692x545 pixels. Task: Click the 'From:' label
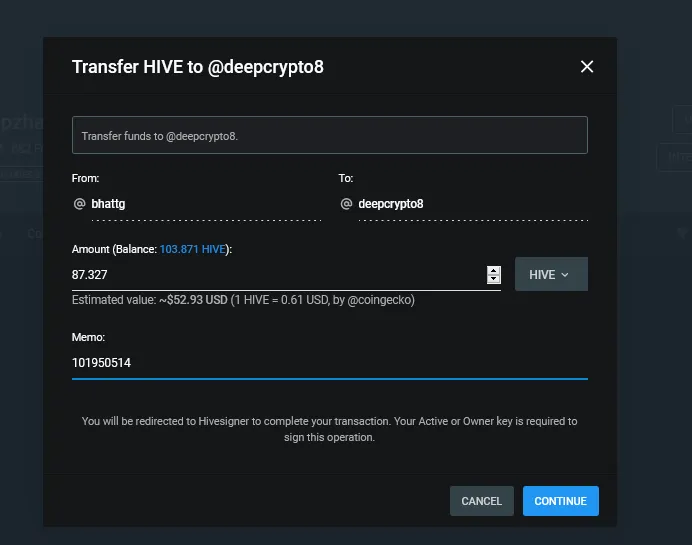tap(85, 178)
